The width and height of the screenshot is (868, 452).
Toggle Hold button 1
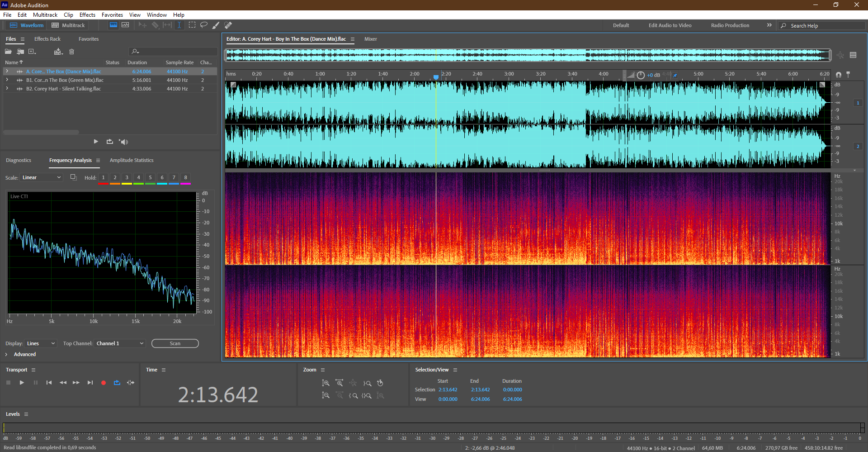[x=104, y=178]
